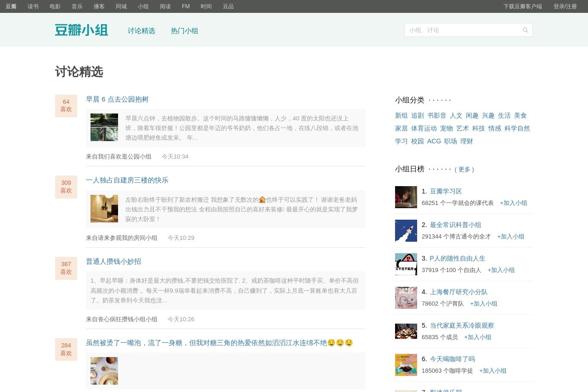588x392 pixels.
Task: Select the 讨论精选 navigation tab
Action: pos(141,31)
